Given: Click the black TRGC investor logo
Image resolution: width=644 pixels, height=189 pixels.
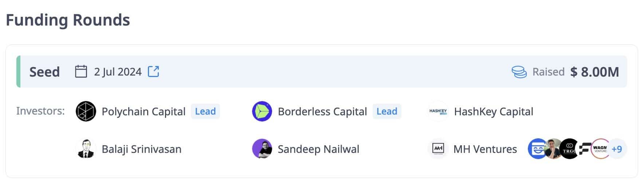Looking at the screenshot, I should (569, 149).
